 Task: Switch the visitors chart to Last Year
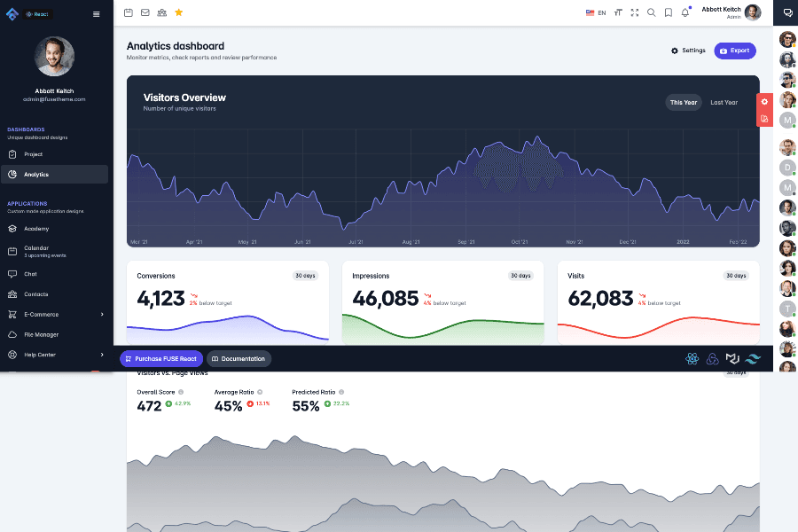pos(724,102)
